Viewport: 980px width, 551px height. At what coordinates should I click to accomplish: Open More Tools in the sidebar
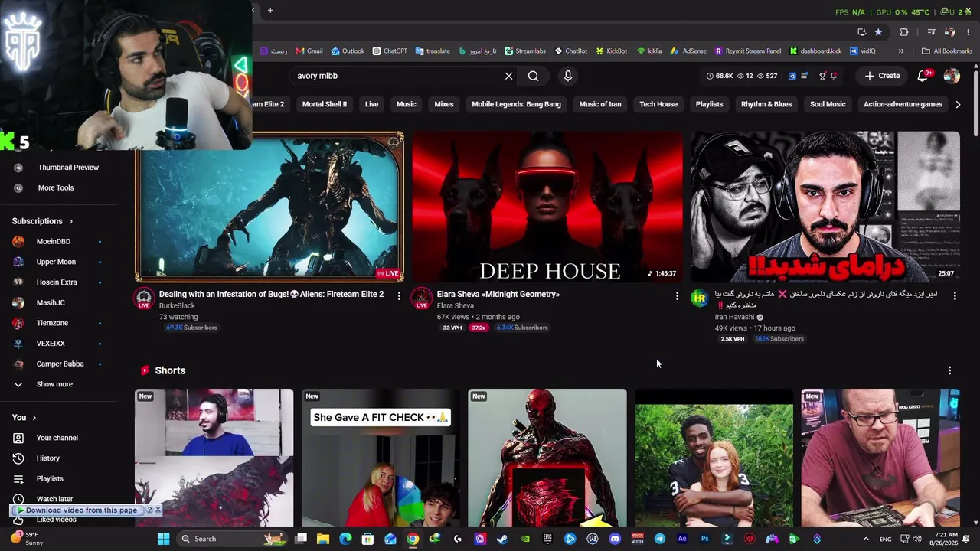(x=57, y=187)
